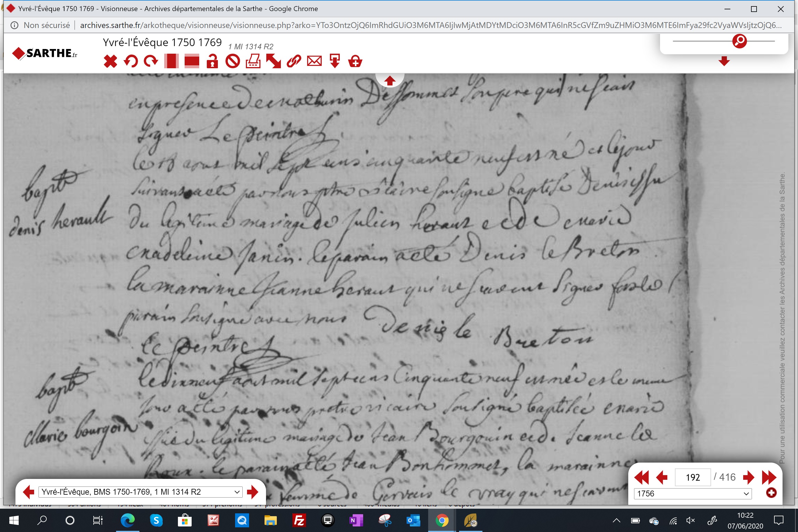
Task: Open the year dropdown showing 1756
Action: click(x=693, y=494)
